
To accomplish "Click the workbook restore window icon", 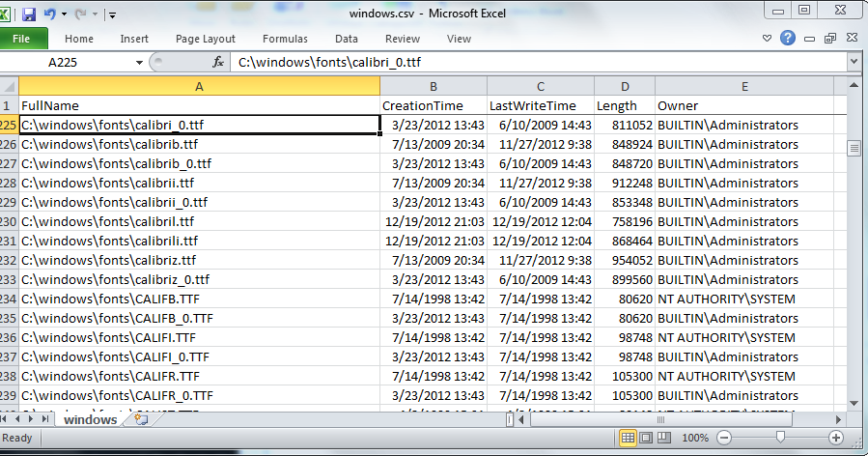I will [x=830, y=39].
